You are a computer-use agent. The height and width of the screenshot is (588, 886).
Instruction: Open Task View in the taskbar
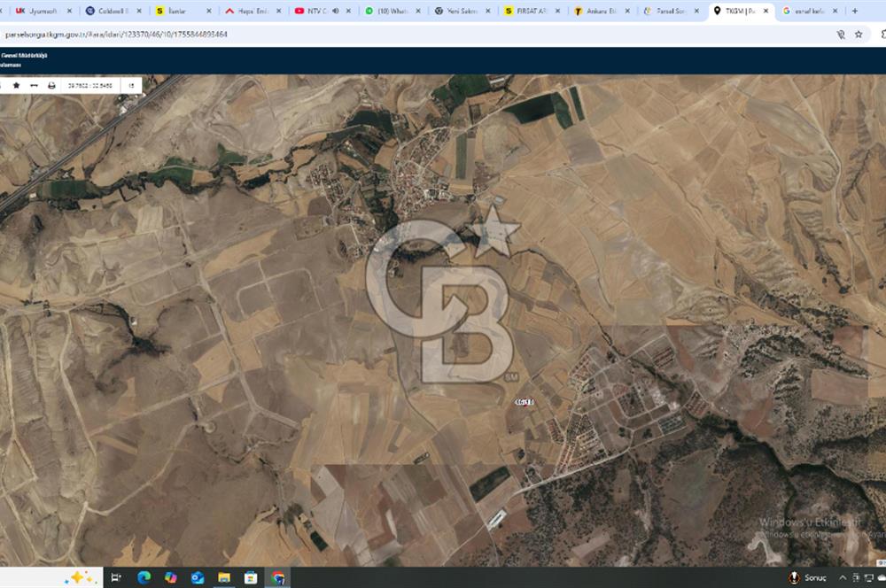116,577
